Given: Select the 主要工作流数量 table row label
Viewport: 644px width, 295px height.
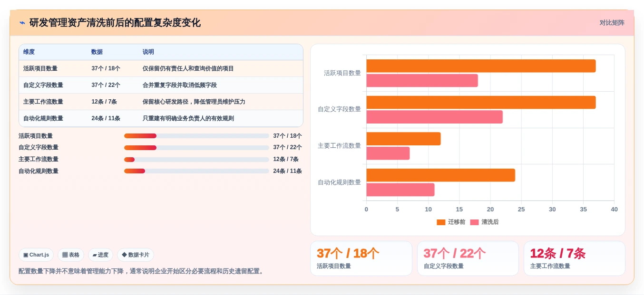Looking at the screenshot, I should [43, 102].
